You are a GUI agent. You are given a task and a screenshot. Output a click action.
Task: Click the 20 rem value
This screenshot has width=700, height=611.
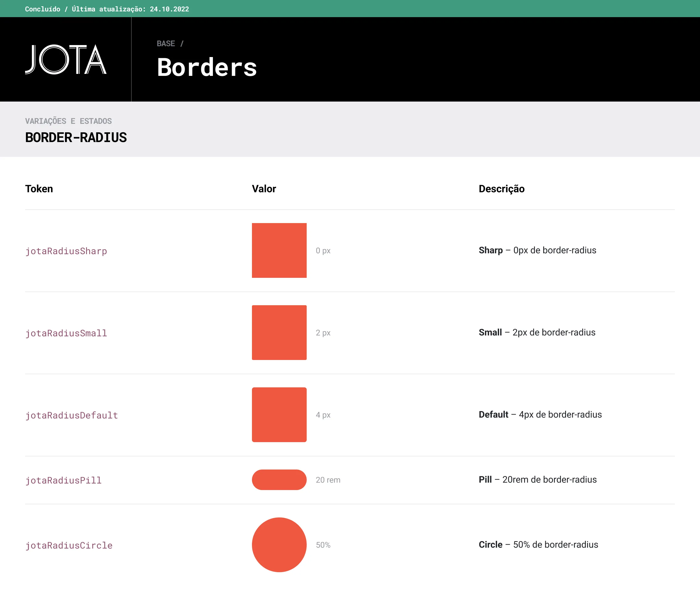click(x=328, y=480)
